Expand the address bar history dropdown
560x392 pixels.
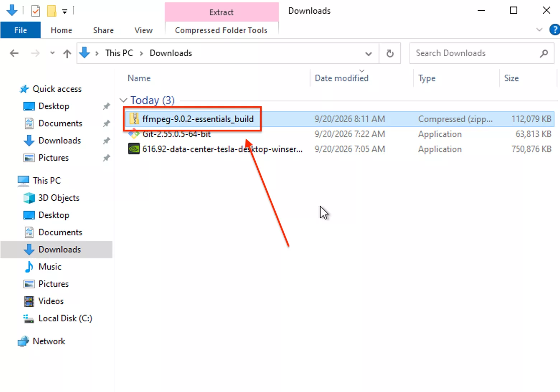click(x=368, y=53)
